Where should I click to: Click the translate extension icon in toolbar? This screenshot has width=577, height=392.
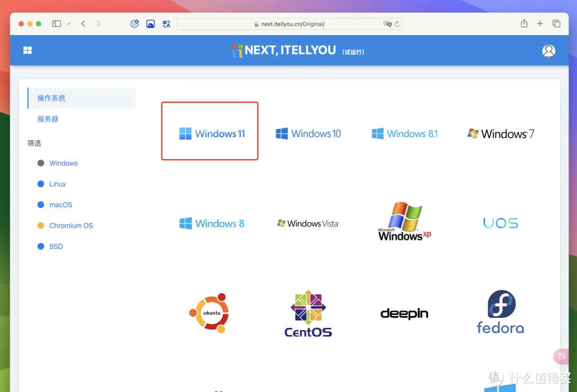[166, 24]
